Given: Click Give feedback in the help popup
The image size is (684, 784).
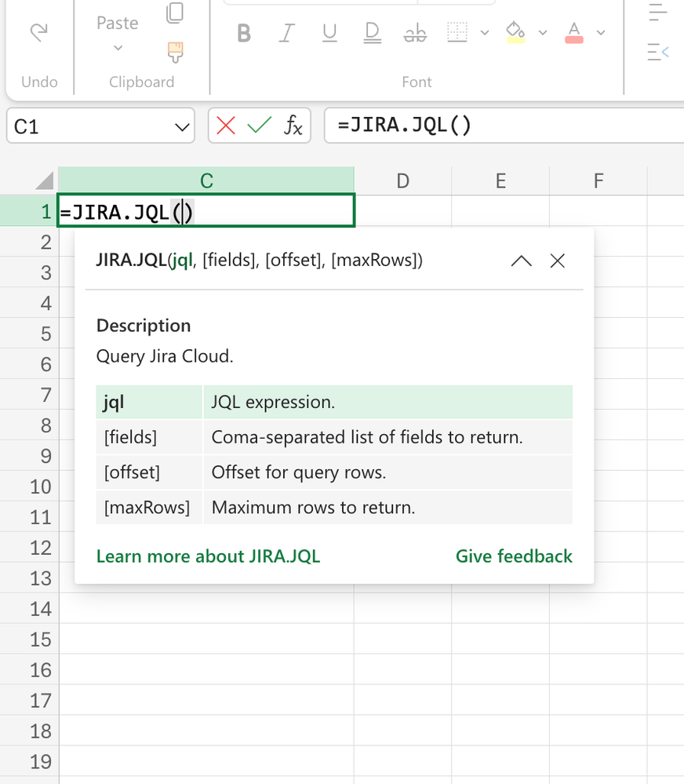Looking at the screenshot, I should [x=514, y=556].
